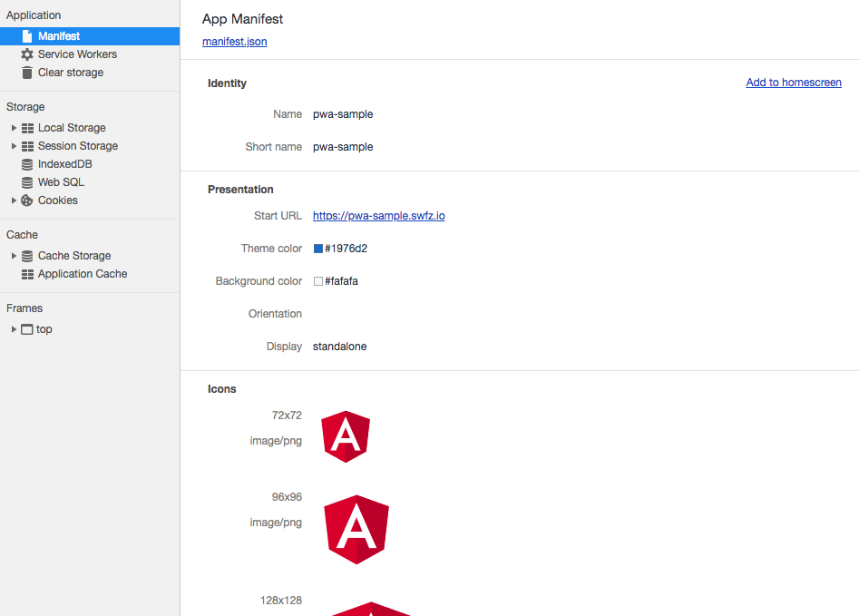859x616 pixels.
Task: Click the top frame label
Action: coord(44,329)
